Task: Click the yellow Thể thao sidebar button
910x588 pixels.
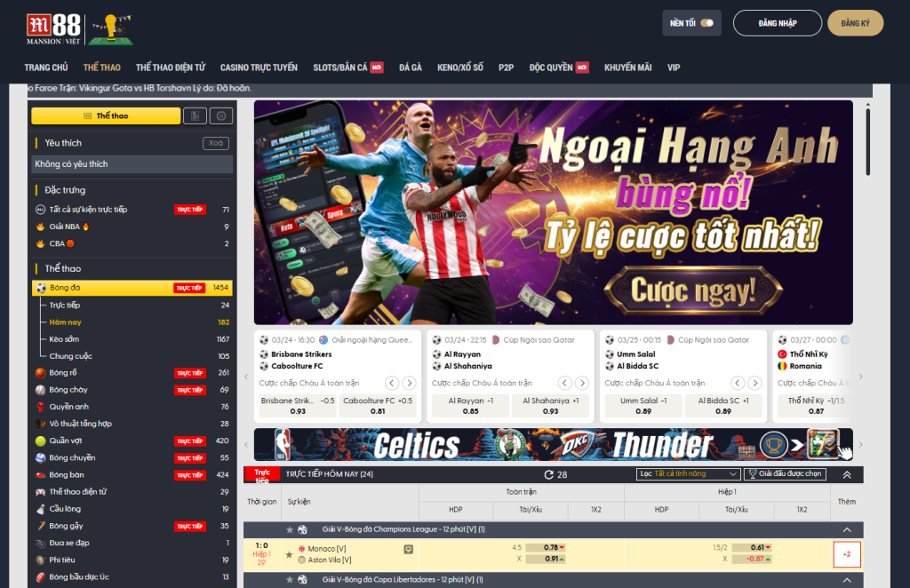Action: click(106, 116)
